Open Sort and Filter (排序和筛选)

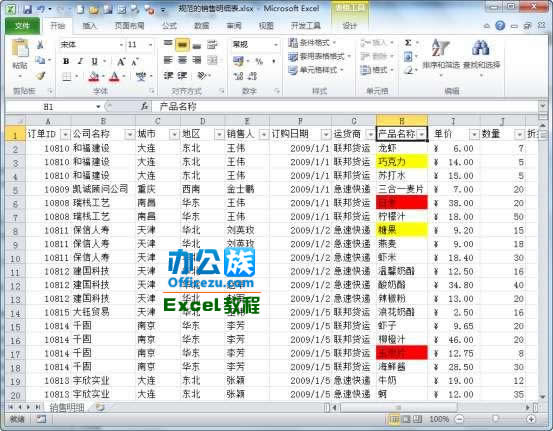point(441,55)
